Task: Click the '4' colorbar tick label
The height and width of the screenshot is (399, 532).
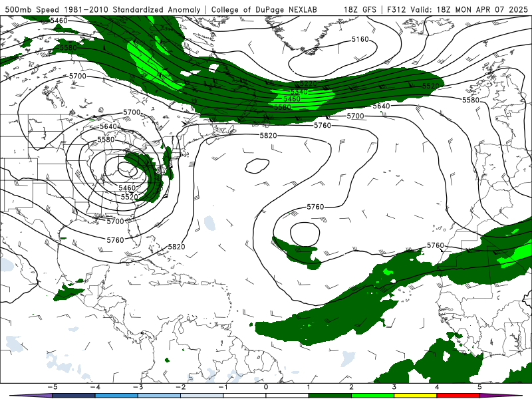Action: [437, 387]
